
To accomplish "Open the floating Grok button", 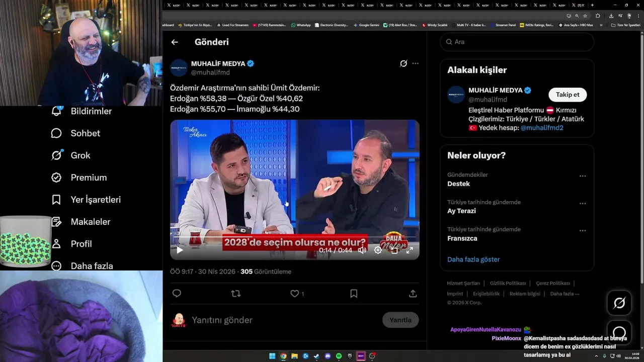I will 619,303.
